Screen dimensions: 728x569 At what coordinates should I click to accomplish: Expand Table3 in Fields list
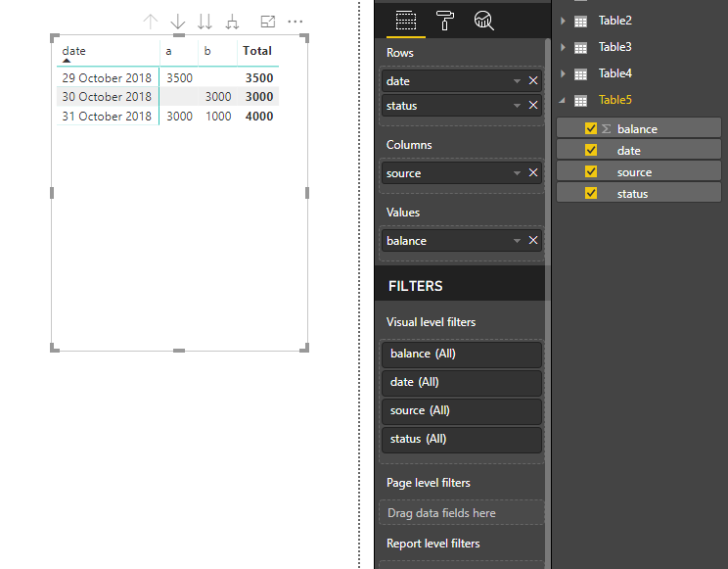click(x=563, y=47)
